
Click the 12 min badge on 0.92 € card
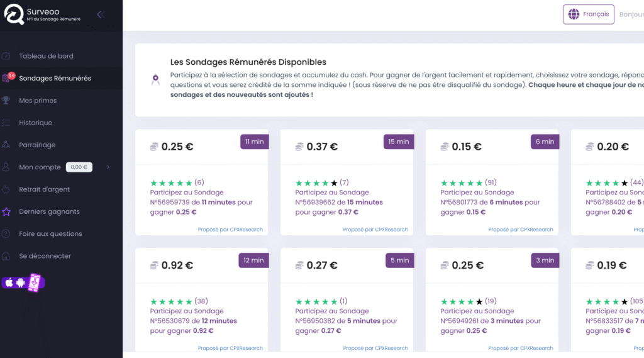[x=253, y=260]
